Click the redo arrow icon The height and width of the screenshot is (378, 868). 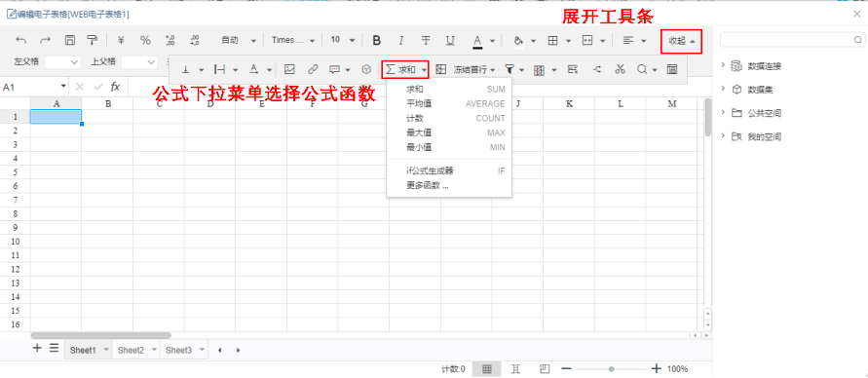pos(46,40)
